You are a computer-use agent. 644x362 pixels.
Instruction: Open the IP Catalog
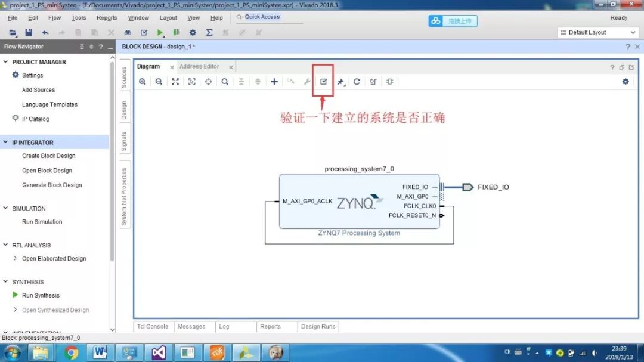pyautogui.click(x=35, y=119)
